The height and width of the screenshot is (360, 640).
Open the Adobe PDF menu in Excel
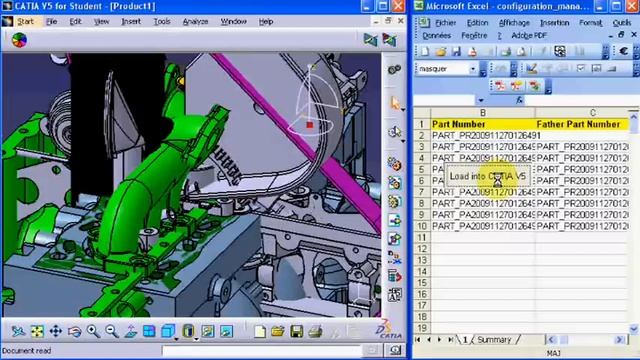pos(529,36)
